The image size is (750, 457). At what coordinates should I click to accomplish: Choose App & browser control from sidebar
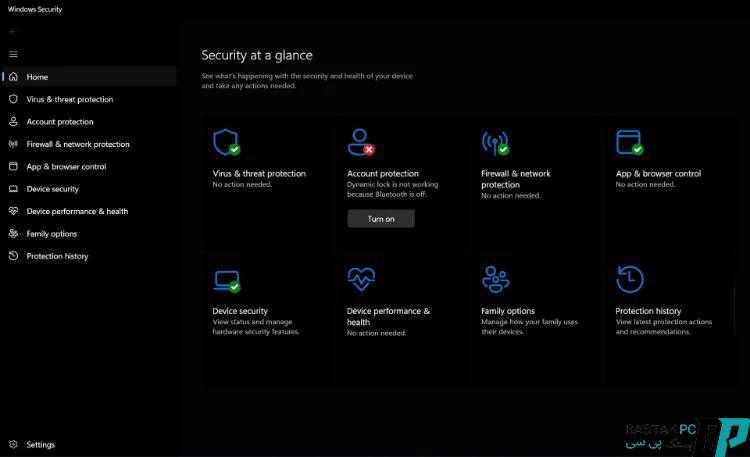(66, 167)
